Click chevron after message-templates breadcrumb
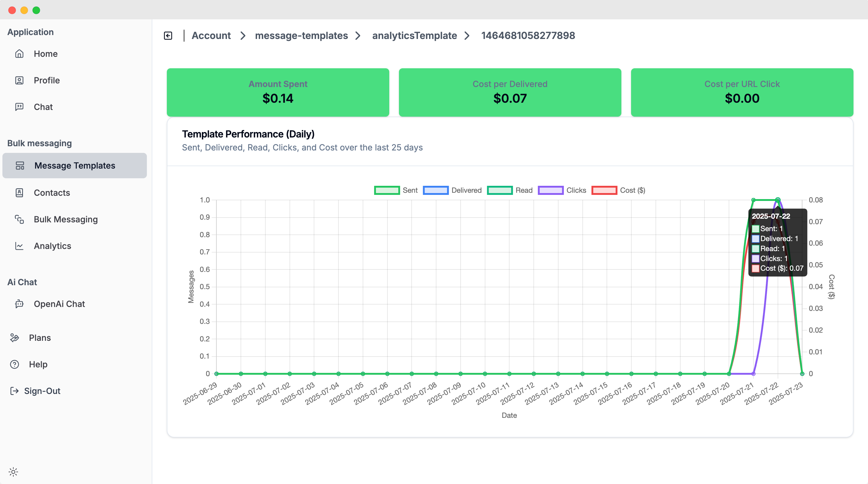The image size is (868, 484). click(358, 36)
